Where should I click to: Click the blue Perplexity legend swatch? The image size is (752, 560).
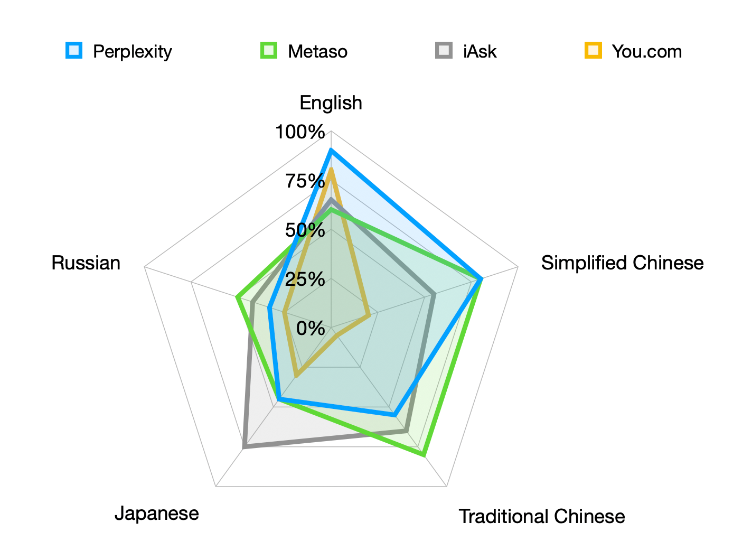[x=74, y=51]
